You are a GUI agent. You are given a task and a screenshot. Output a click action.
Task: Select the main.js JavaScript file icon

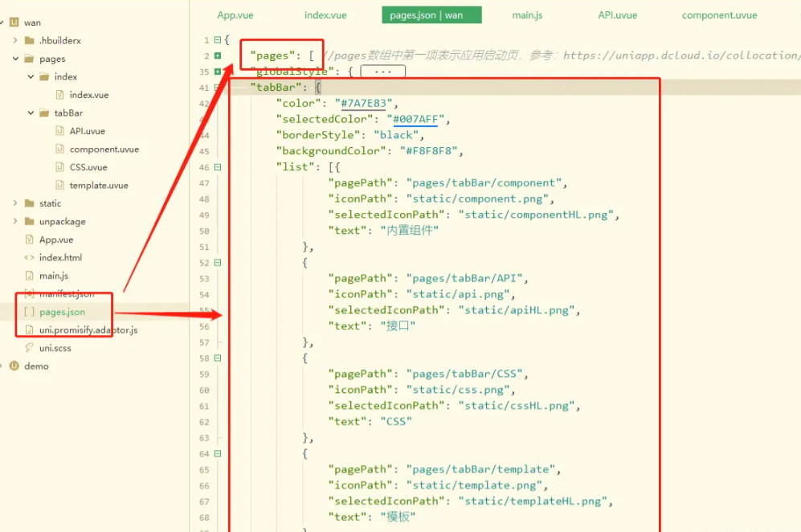(x=31, y=276)
